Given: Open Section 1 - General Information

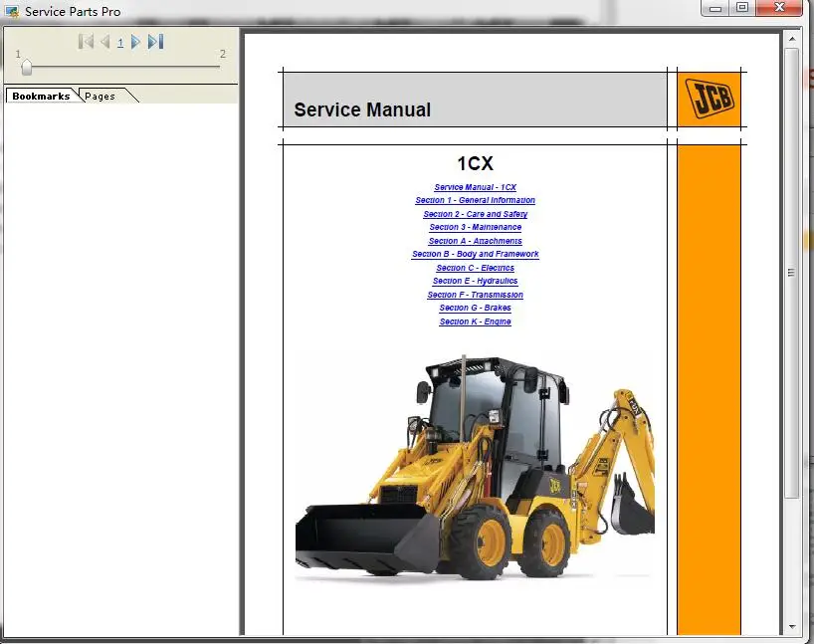Looking at the screenshot, I should (475, 200).
